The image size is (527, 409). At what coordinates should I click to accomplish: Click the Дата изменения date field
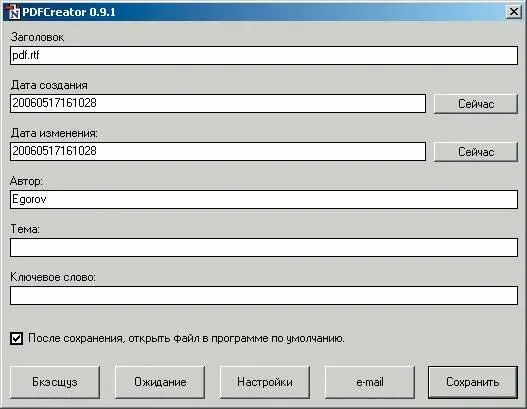[x=218, y=152]
